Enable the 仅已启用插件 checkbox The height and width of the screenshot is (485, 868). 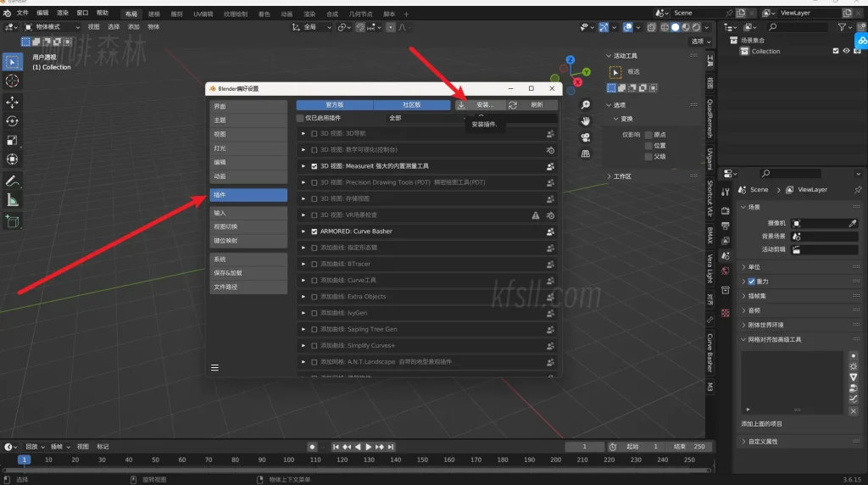click(300, 118)
